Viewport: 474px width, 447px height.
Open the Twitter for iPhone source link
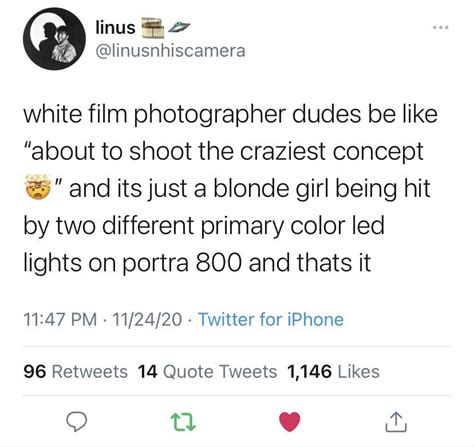click(x=271, y=319)
